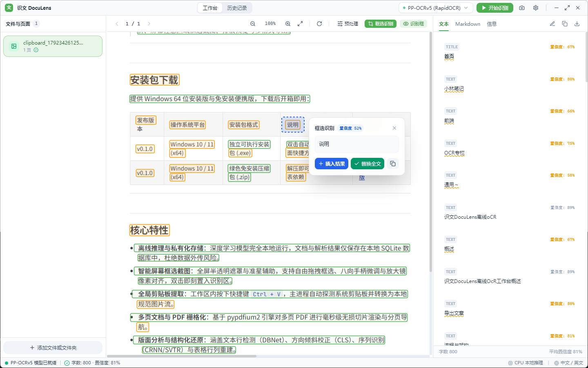Viewport: 588px width, 368px height.
Task: Toggle the 框选识别 selection mode
Action: pos(381,24)
